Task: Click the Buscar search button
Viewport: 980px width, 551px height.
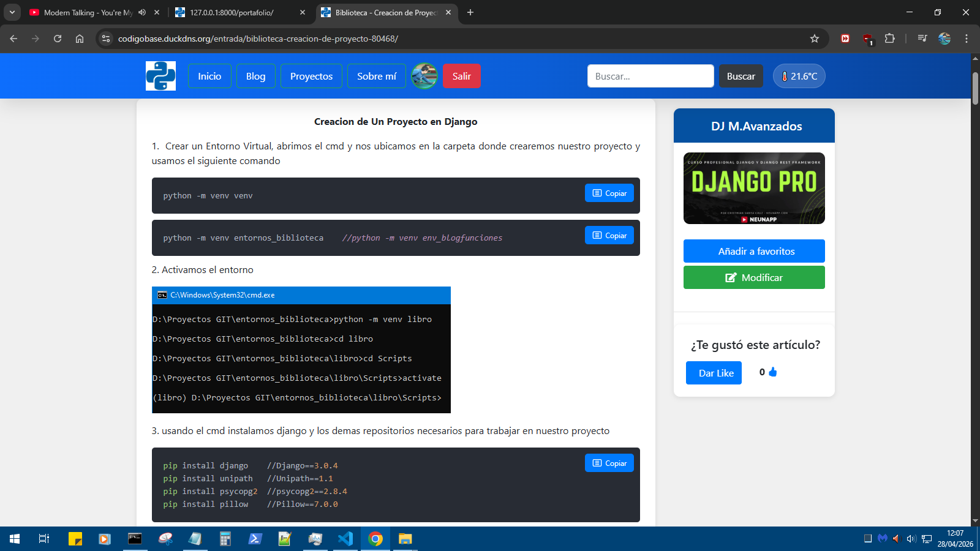Action: pos(741,76)
